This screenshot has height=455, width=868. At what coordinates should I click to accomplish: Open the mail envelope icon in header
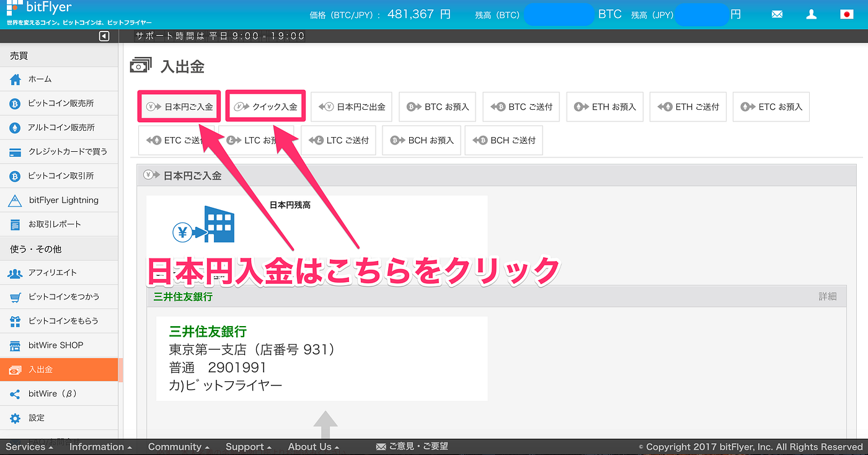(x=777, y=14)
